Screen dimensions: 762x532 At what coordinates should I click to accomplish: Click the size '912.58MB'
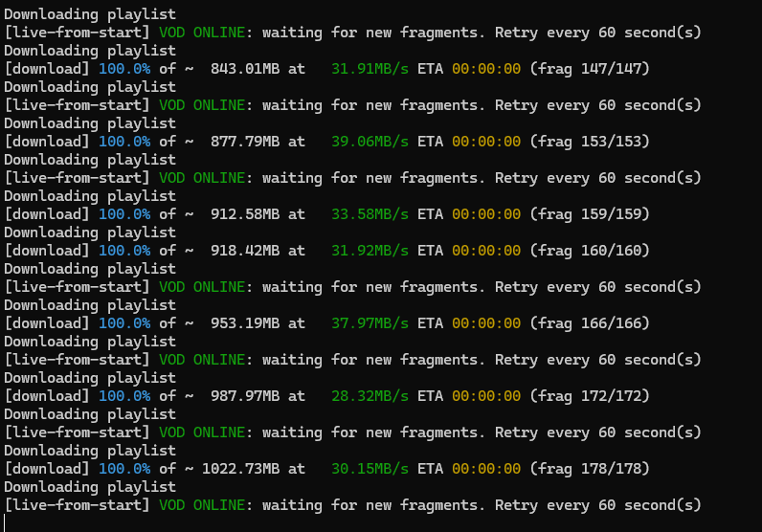point(245,214)
